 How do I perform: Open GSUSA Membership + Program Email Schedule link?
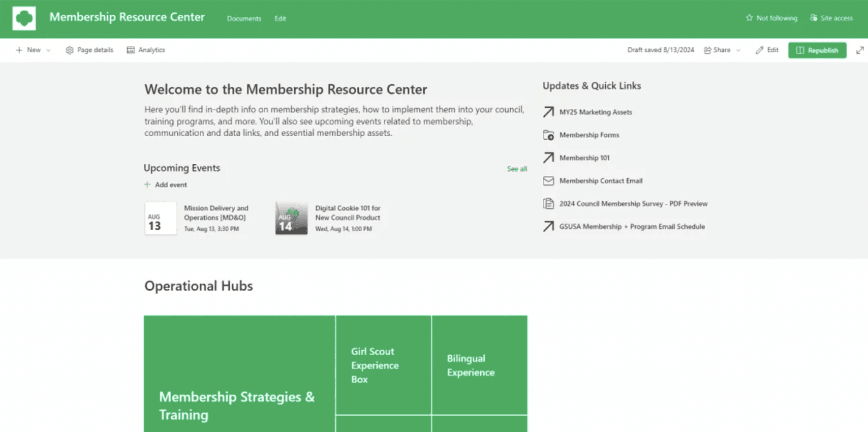(632, 226)
